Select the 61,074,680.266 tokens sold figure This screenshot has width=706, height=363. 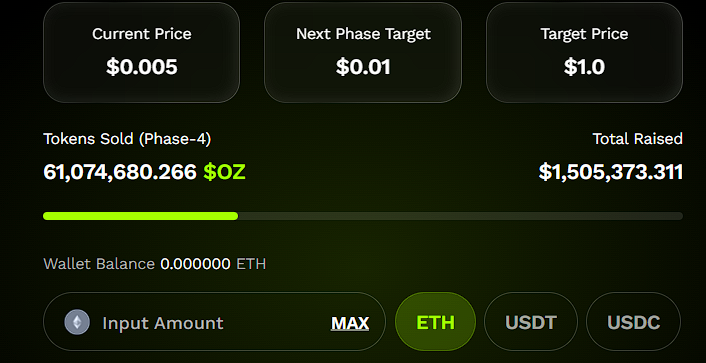(x=120, y=172)
